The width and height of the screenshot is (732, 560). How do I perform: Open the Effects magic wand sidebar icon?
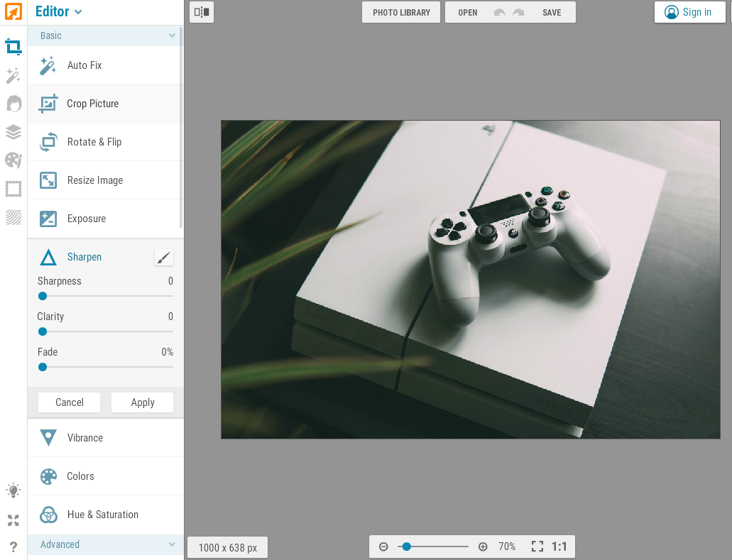point(13,75)
